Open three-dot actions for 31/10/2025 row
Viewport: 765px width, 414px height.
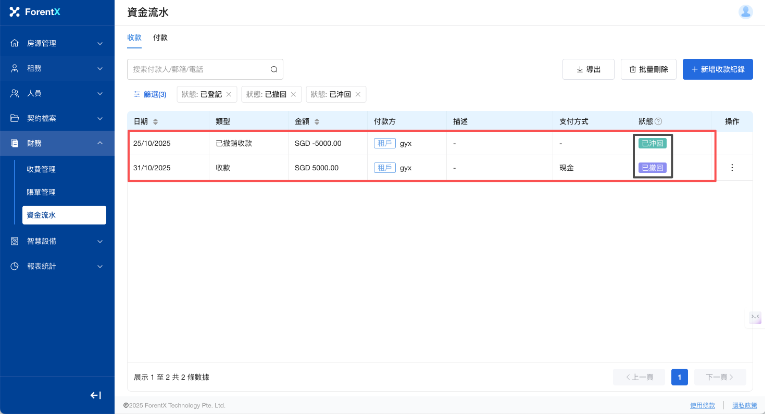click(x=731, y=168)
